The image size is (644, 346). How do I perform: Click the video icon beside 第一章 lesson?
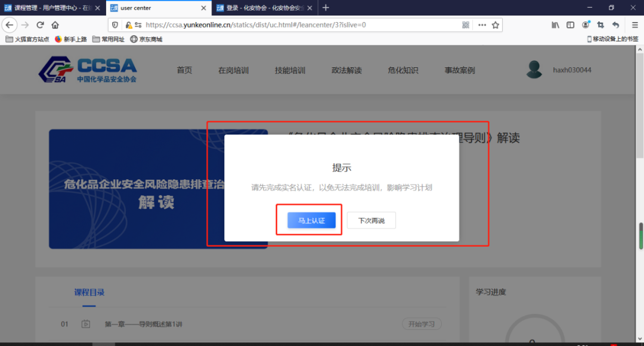[85, 324]
